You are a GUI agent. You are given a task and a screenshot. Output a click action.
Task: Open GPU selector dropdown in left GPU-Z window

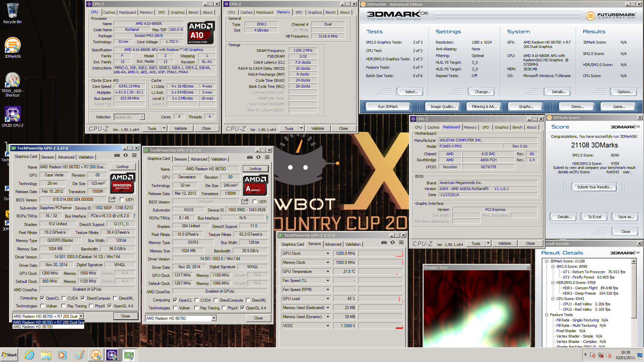(81, 316)
